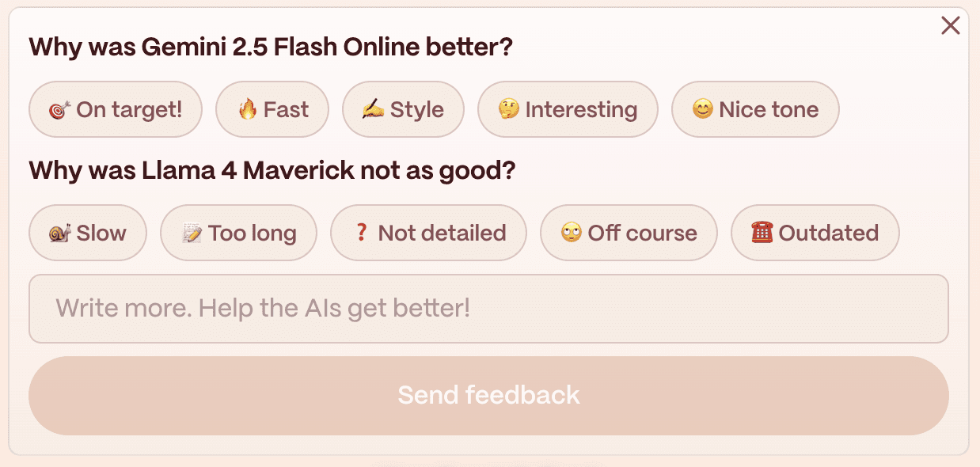Click the fire "Fast" compliment tag
This screenshot has height=467, width=980.
[272, 109]
